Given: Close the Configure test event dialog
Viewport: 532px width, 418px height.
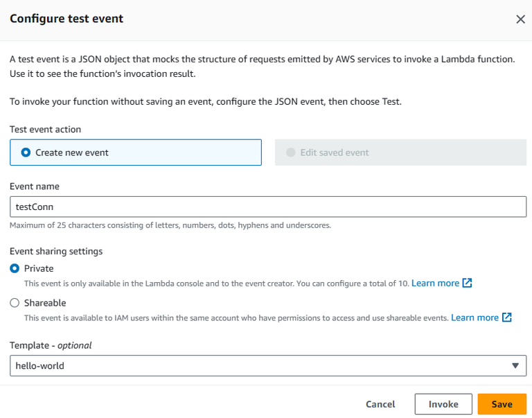Looking at the screenshot, I should point(520,19).
